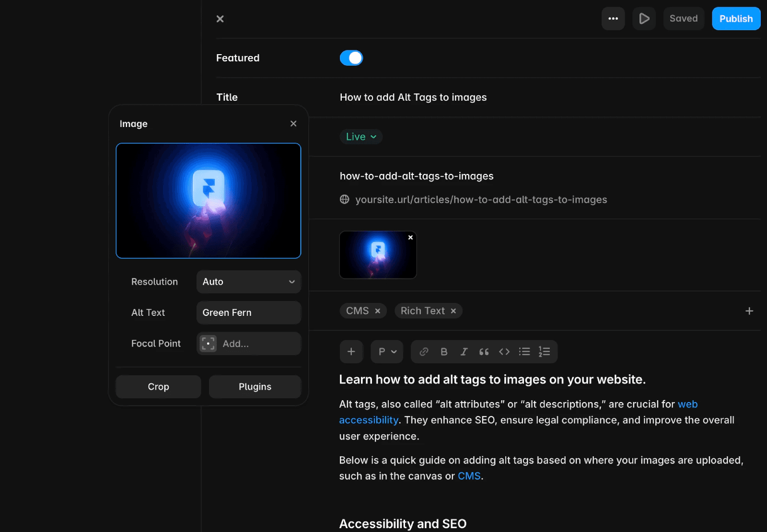Screen dimensions: 767x532
Task: Remove the thumbnail image with its X
Action: click(x=410, y=237)
